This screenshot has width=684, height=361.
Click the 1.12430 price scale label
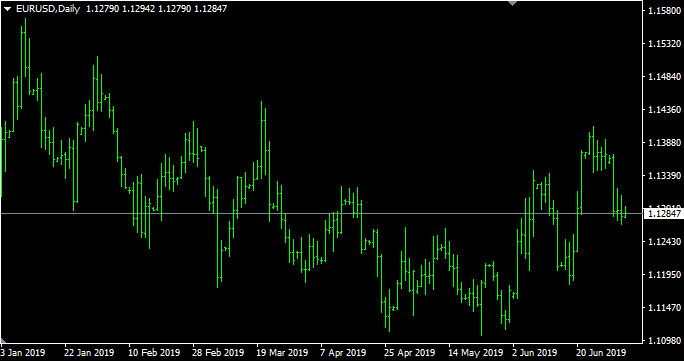coord(665,242)
